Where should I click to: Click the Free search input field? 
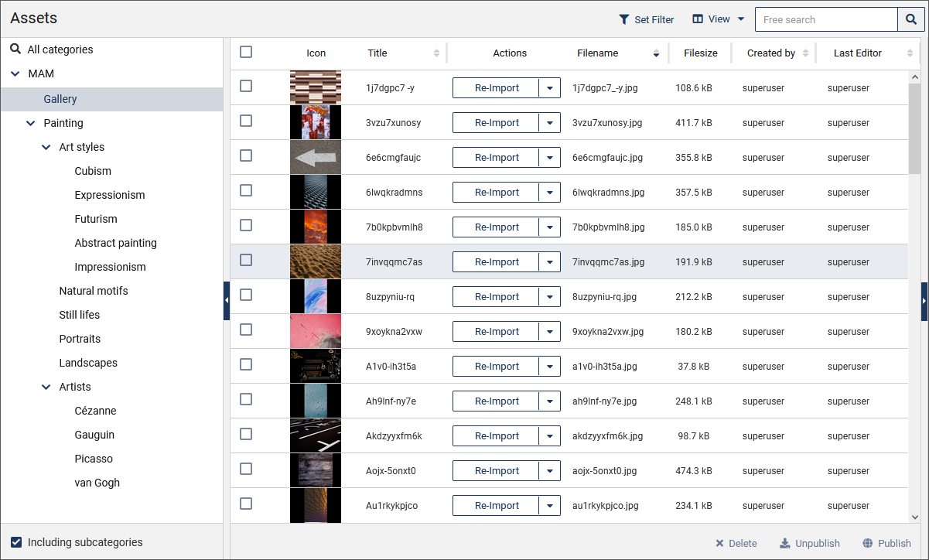pyautogui.click(x=826, y=20)
